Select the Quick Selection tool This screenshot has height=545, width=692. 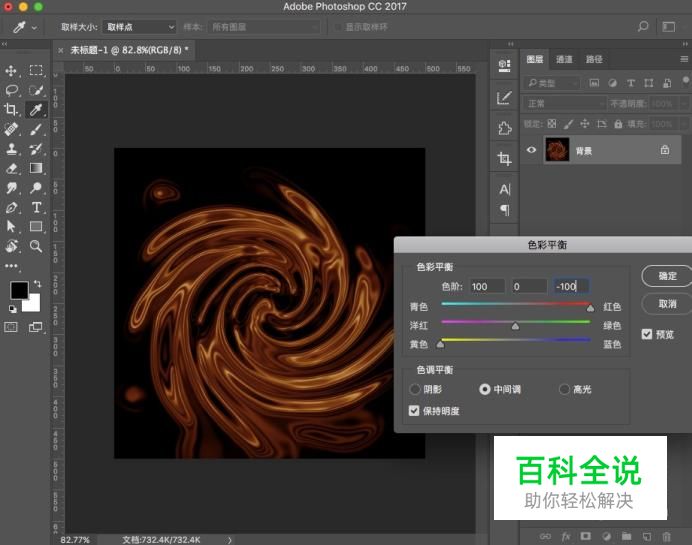tap(36, 90)
